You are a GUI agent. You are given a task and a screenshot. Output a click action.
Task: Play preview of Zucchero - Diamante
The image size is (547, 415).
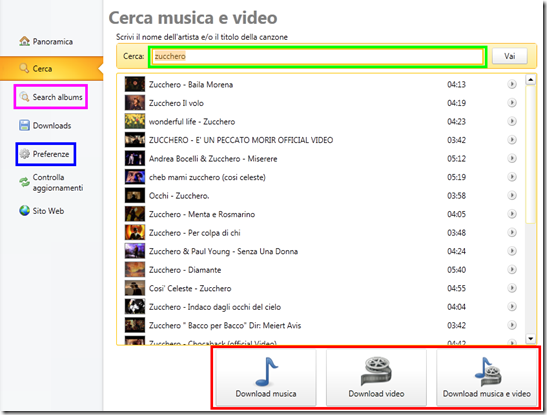pyautogui.click(x=512, y=269)
